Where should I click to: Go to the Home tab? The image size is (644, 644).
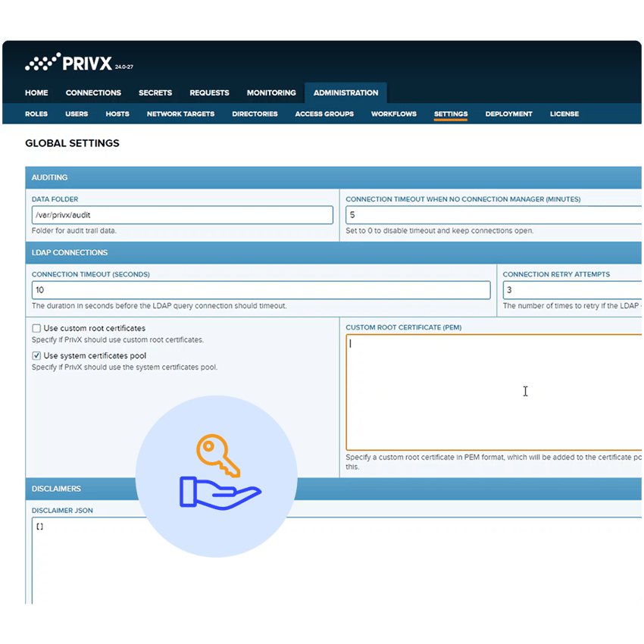coord(36,92)
